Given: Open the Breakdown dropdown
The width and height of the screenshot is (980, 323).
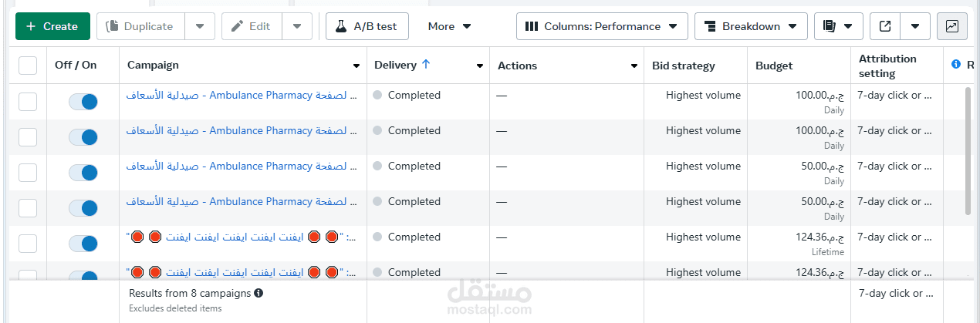Looking at the screenshot, I should click(751, 26).
